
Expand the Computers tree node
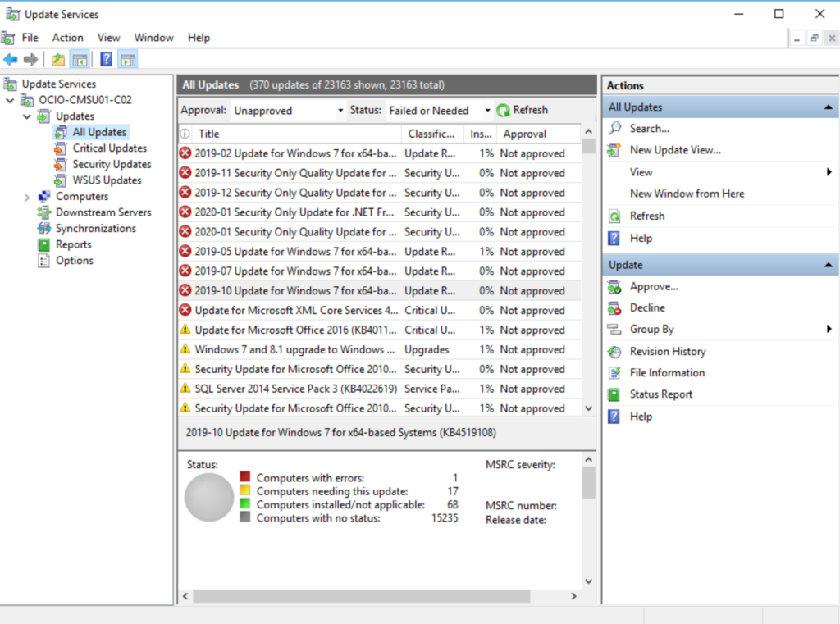[x=27, y=197]
